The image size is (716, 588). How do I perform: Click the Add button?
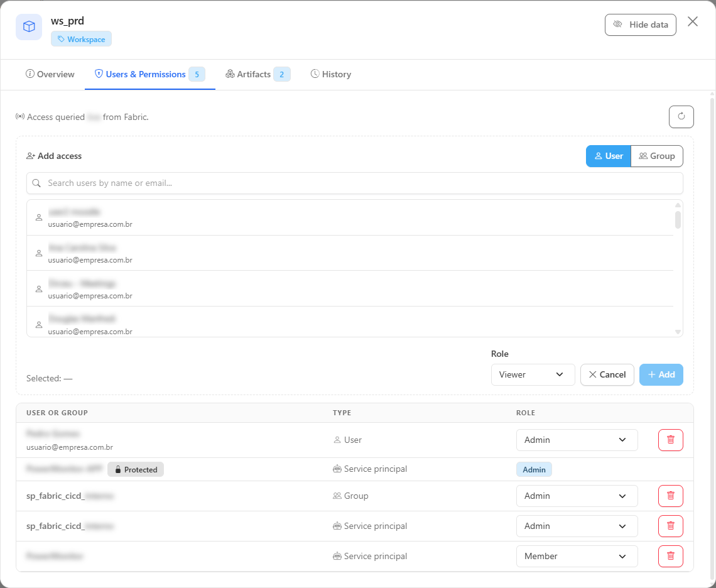(x=661, y=374)
